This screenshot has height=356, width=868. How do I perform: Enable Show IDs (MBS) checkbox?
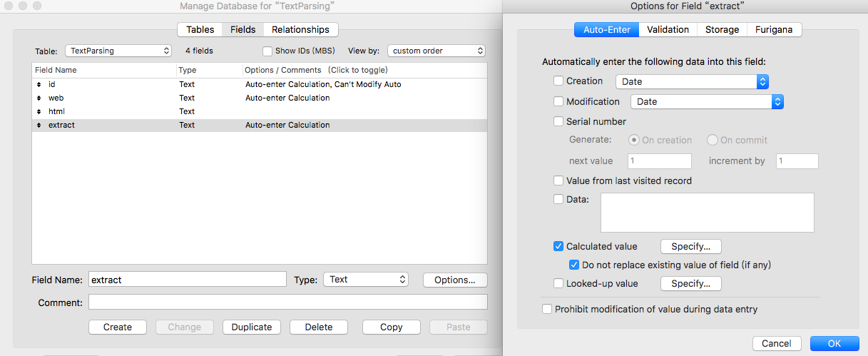(267, 51)
